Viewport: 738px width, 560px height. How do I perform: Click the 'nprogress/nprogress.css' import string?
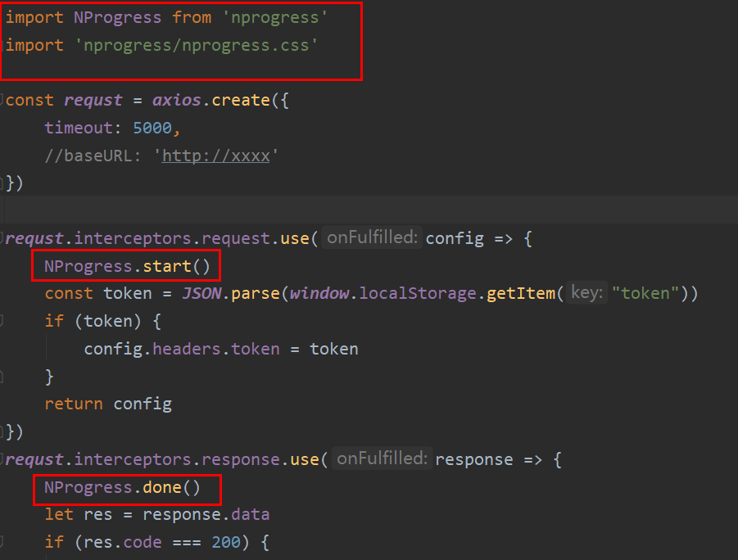tap(196, 46)
